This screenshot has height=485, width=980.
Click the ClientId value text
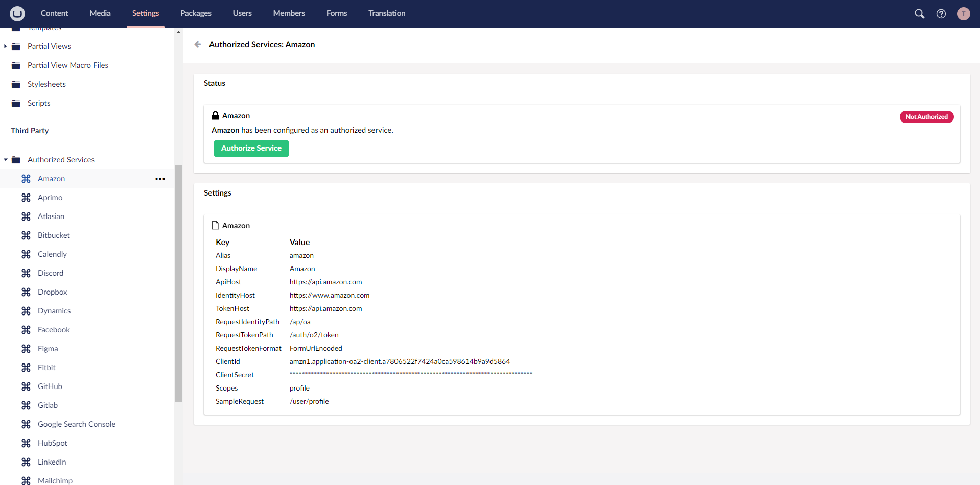click(400, 361)
